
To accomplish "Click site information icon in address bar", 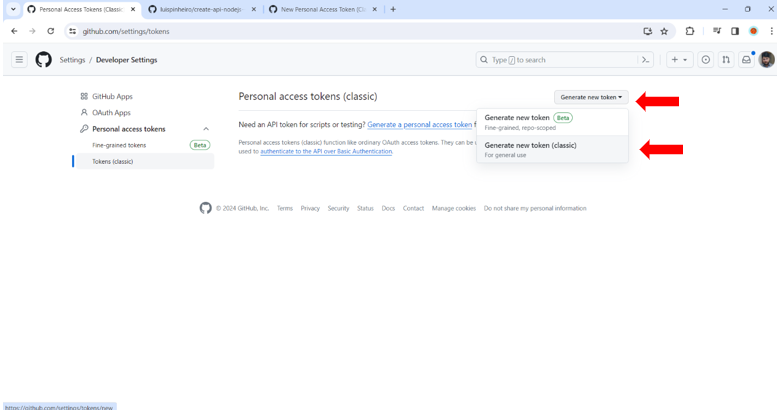I will click(72, 31).
